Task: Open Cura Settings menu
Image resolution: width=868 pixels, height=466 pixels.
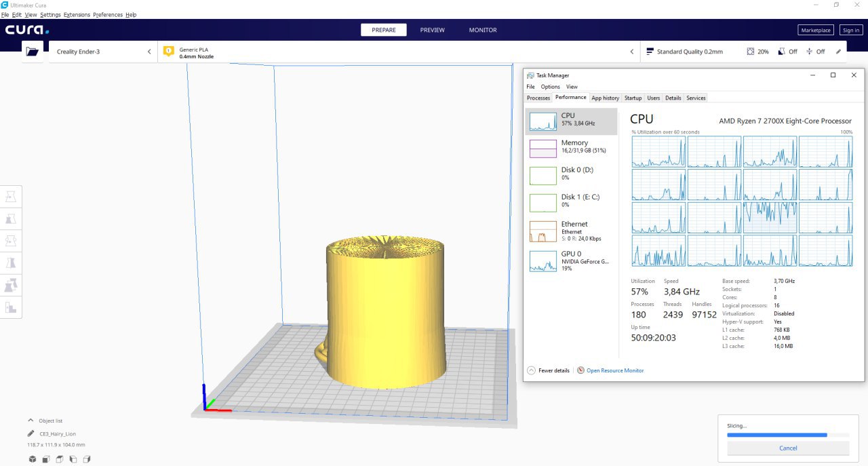Action: tap(50, 14)
